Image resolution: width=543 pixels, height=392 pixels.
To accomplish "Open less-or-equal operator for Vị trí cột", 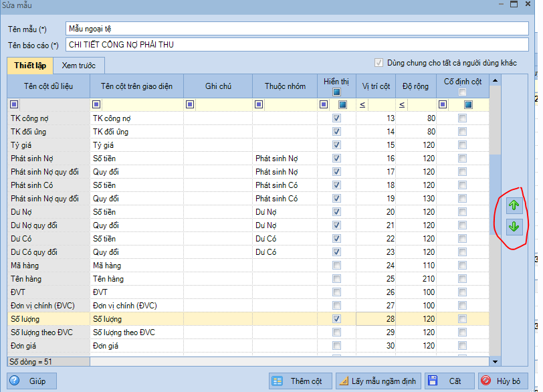I will pyautogui.click(x=362, y=104).
